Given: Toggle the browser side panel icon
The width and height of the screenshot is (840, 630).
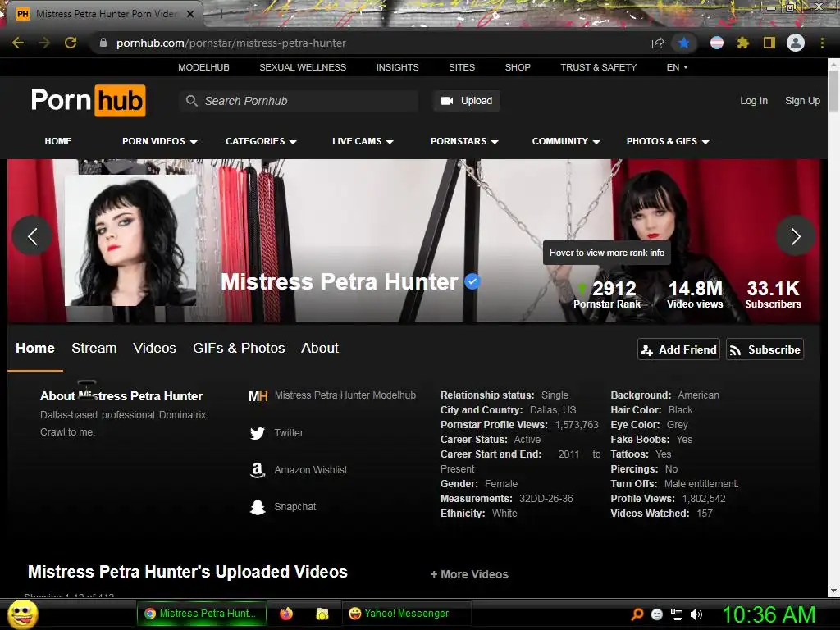Looking at the screenshot, I should (769, 43).
